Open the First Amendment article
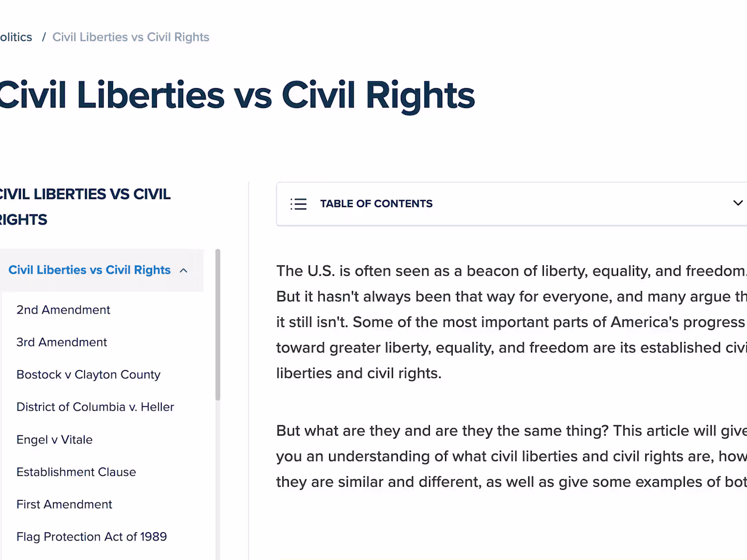Image resolution: width=747 pixels, height=560 pixels. (x=64, y=504)
